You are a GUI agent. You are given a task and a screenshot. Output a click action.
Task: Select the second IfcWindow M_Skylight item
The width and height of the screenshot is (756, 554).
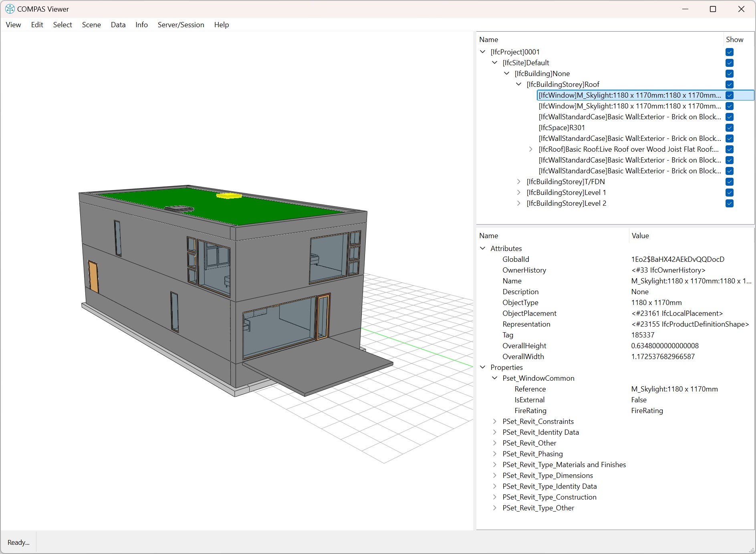pyautogui.click(x=629, y=106)
